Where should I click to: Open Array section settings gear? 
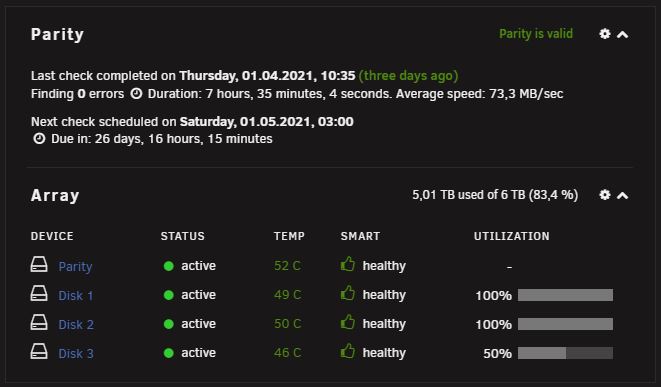pyautogui.click(x=605, y=194)
